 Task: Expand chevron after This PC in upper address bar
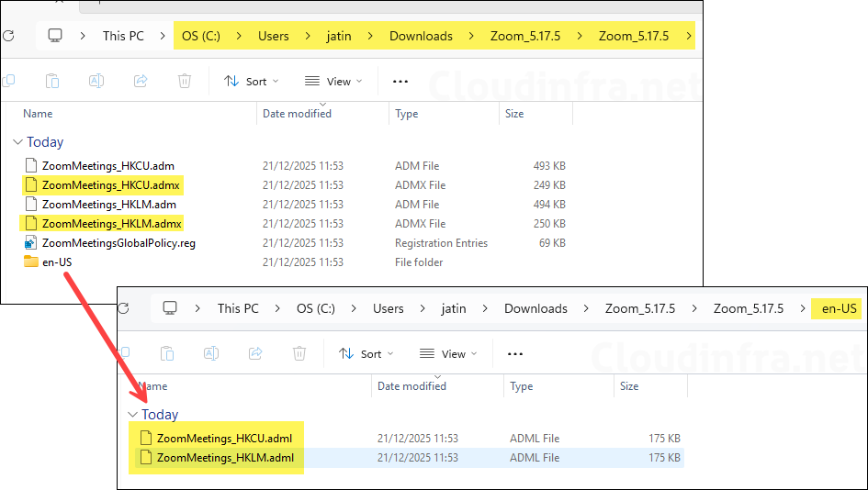(163, 36)
